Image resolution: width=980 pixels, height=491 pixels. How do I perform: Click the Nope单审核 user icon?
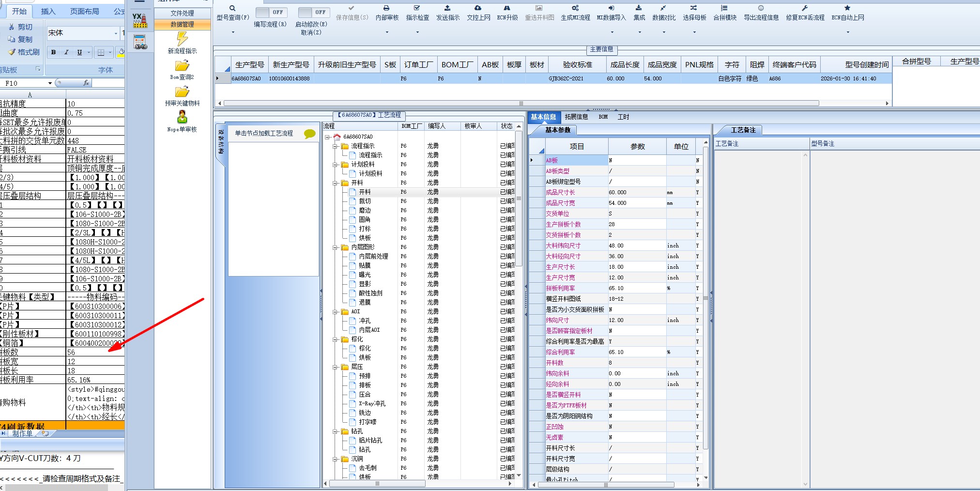coord(182,117)
